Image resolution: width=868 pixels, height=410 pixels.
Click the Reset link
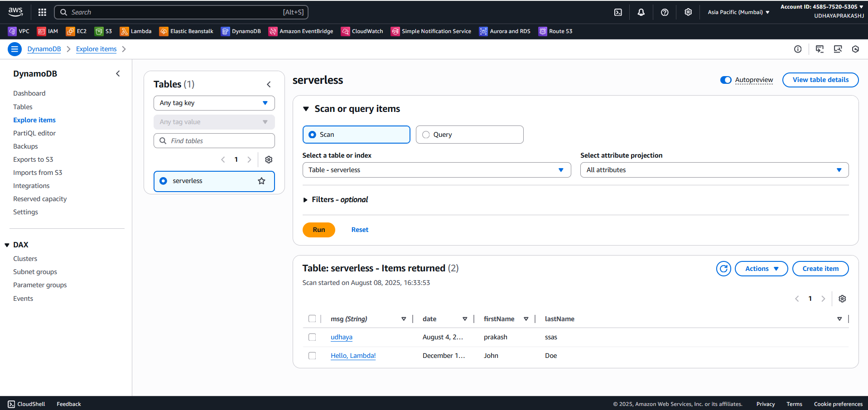(x=360, y=230)
